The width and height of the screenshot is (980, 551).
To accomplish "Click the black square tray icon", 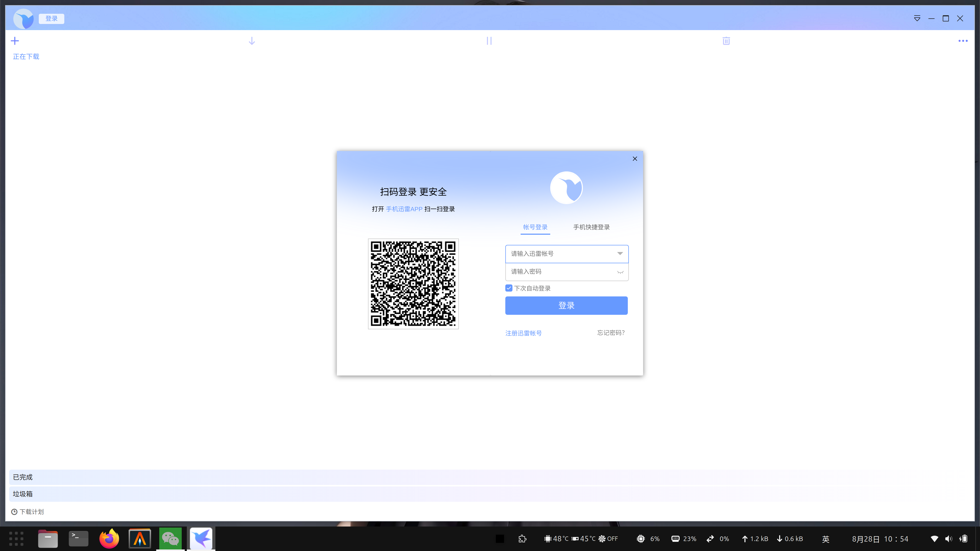I will 500,539.
